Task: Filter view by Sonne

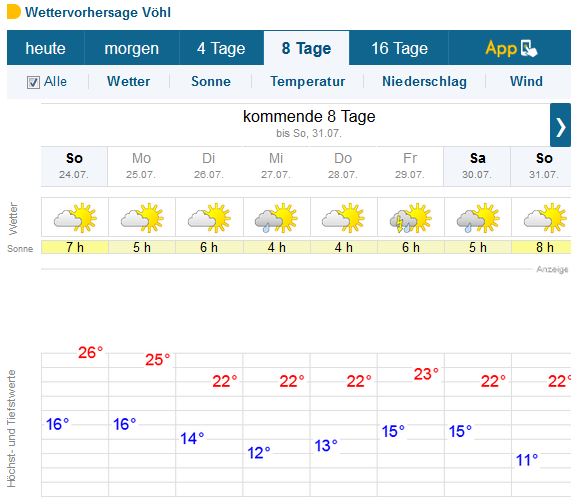Action: tap(211, 81)
